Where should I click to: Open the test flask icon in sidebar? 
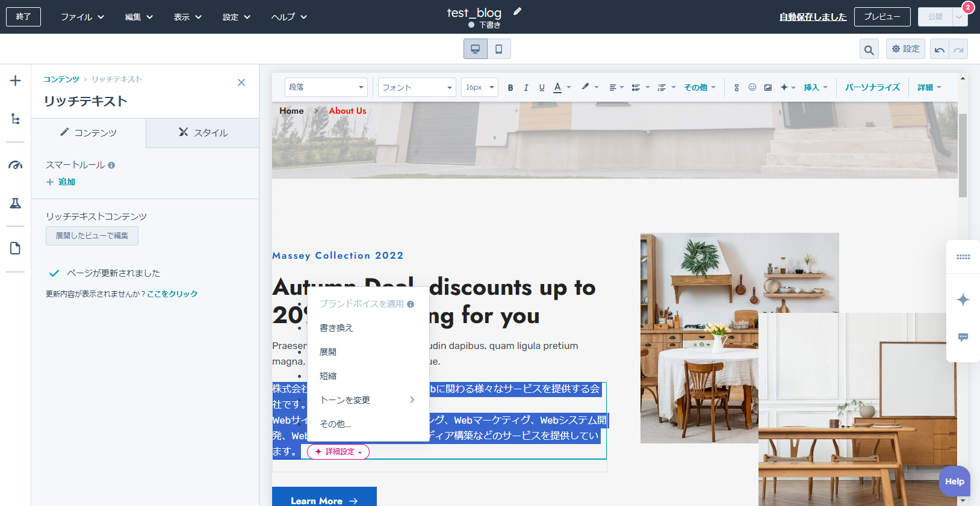pos(16,203)
